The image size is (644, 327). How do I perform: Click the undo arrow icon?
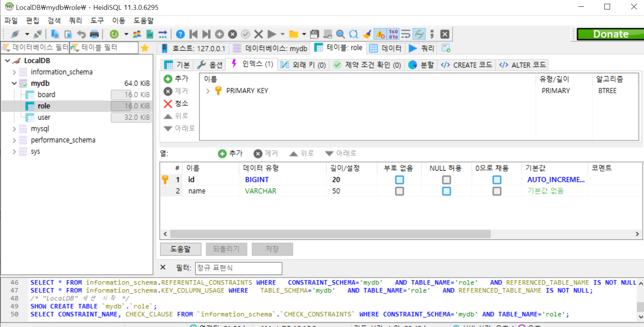click(81, 34)
